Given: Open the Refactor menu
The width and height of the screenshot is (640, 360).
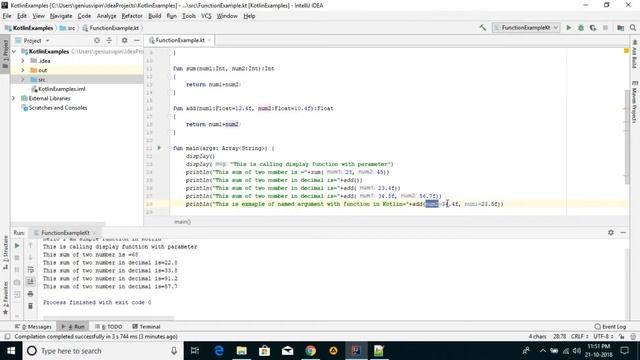Looking at the screenshot, I should [x=132, y=16].
